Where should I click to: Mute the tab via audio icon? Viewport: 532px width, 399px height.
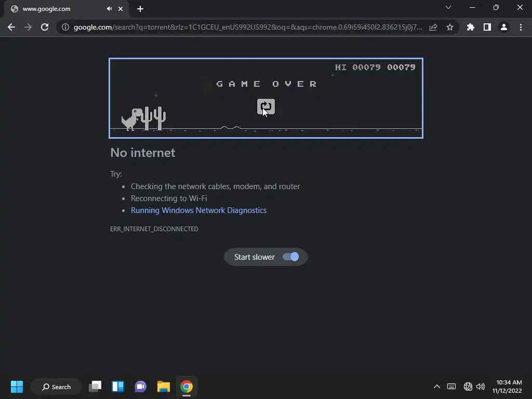point(109,9)
